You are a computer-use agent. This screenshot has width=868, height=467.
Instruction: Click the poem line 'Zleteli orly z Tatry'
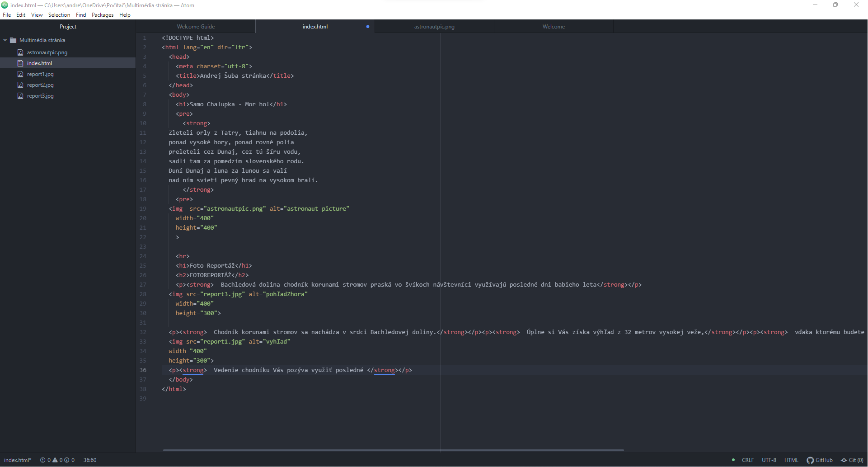tap(203, 133)
